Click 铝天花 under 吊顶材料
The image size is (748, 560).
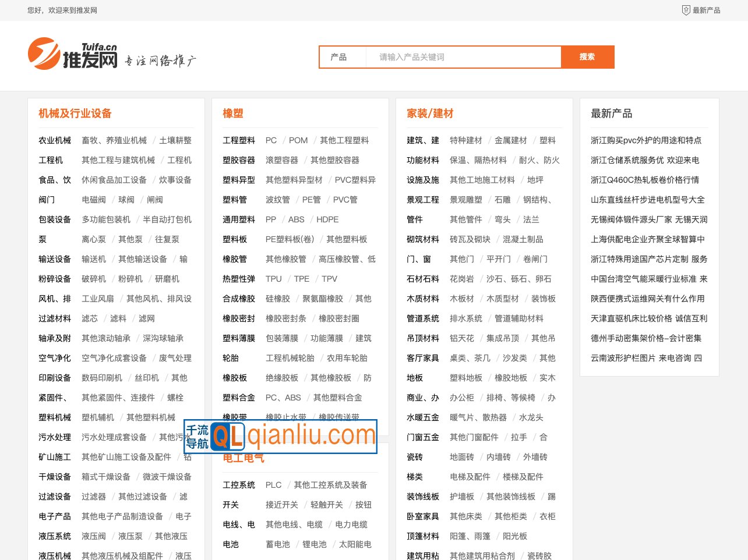click(461, 338)
